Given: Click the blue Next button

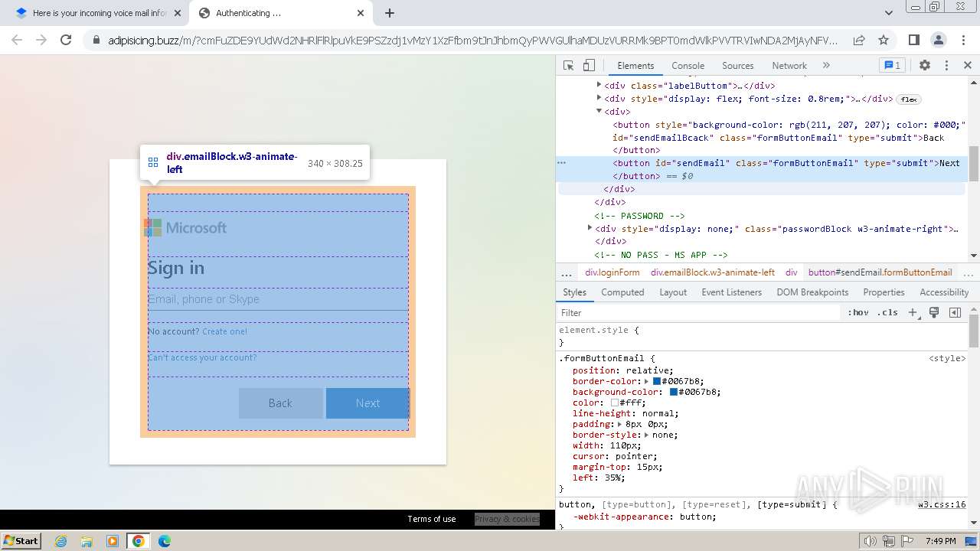Looking at the screenshot, I should [x=367, y=403].
